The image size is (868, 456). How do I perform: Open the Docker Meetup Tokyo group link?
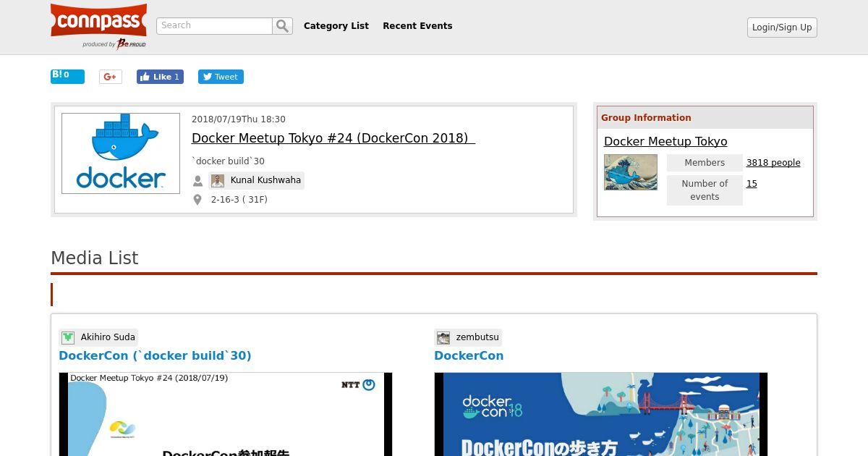click(665, 142)
